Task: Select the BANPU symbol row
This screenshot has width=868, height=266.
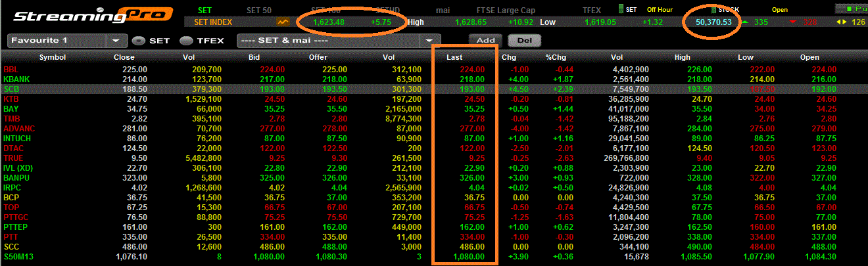Action: pos(434,178)
